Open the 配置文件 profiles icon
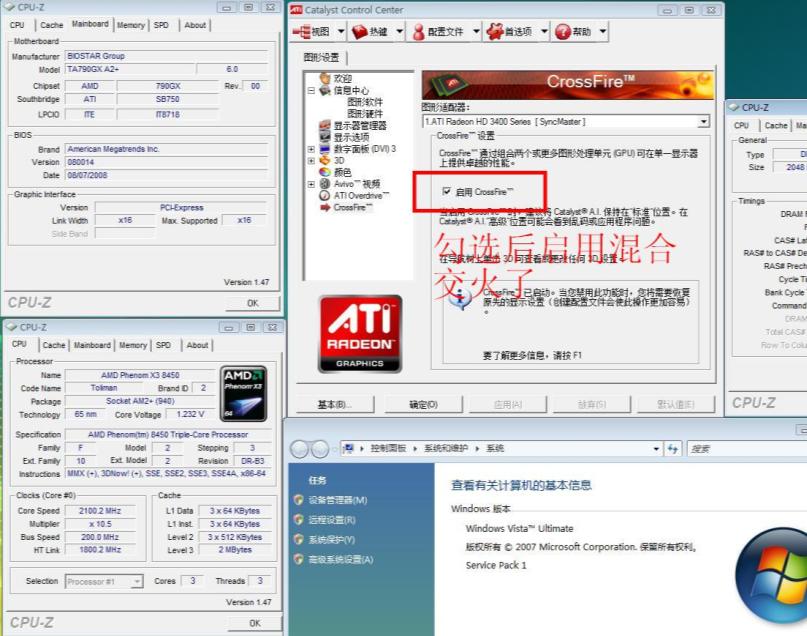 pos(419,32)
